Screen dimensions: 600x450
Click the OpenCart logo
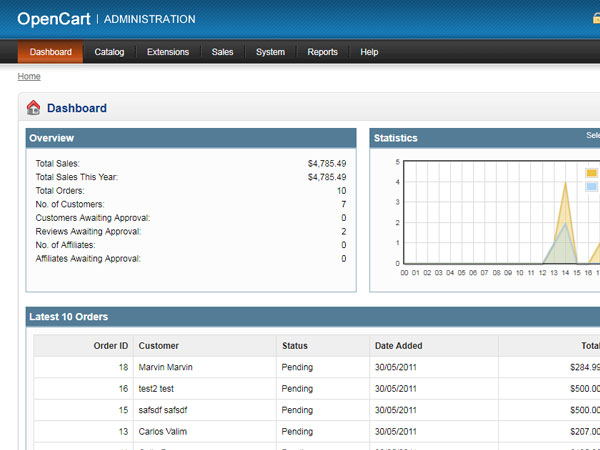(x=55, y=19)
